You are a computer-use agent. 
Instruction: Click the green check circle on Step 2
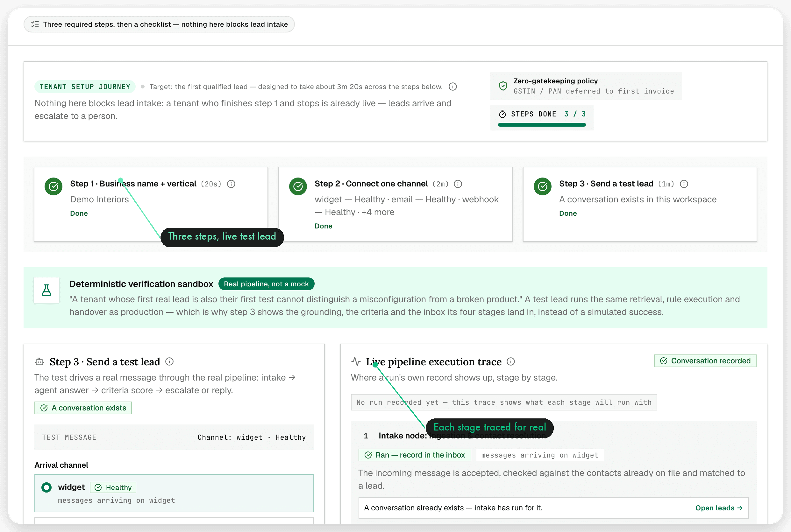[298, 186]
